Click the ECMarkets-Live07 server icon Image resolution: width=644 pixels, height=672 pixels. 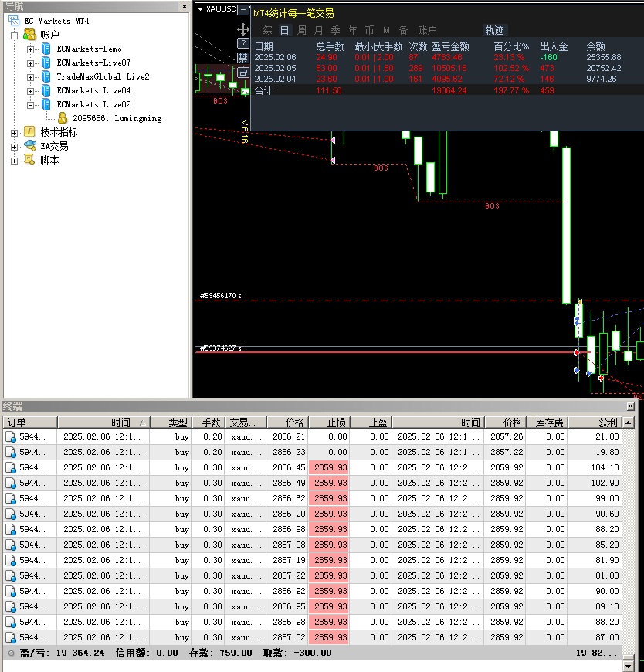(46, 63)
